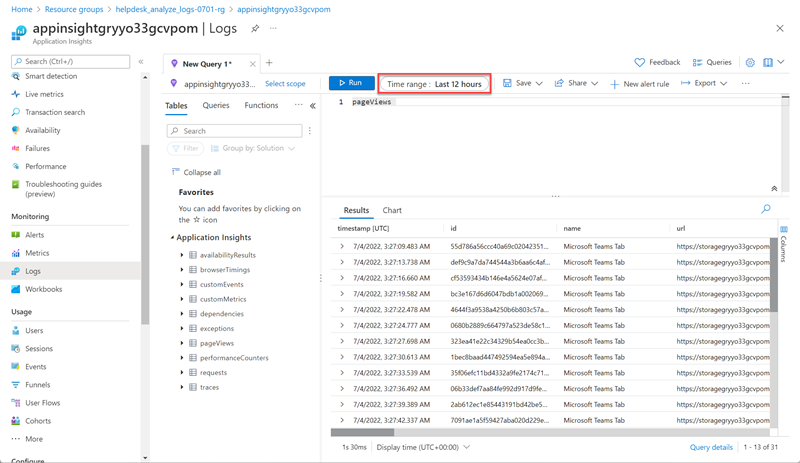Expand the availabilityResults table
This screenshot has width=800, height=463.
(182, 255)
